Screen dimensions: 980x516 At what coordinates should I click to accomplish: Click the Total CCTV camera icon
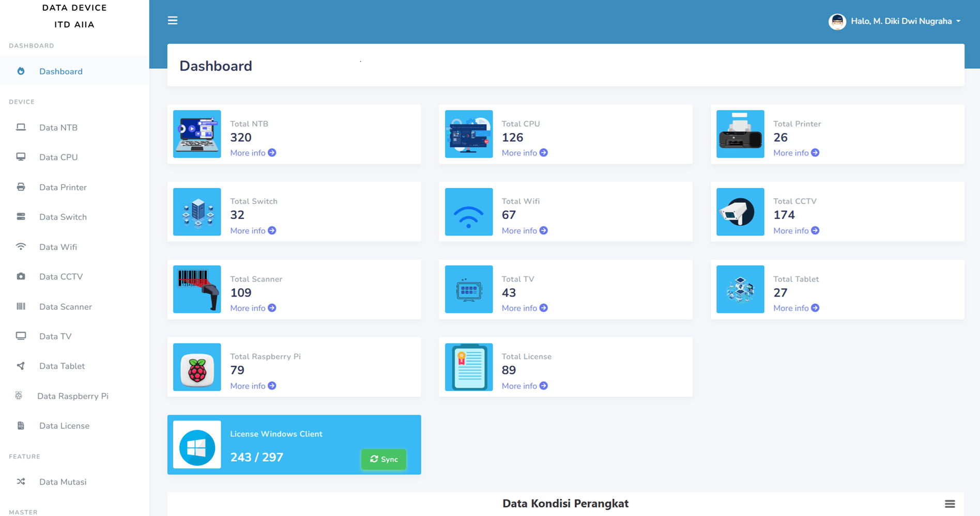(740, 212)
